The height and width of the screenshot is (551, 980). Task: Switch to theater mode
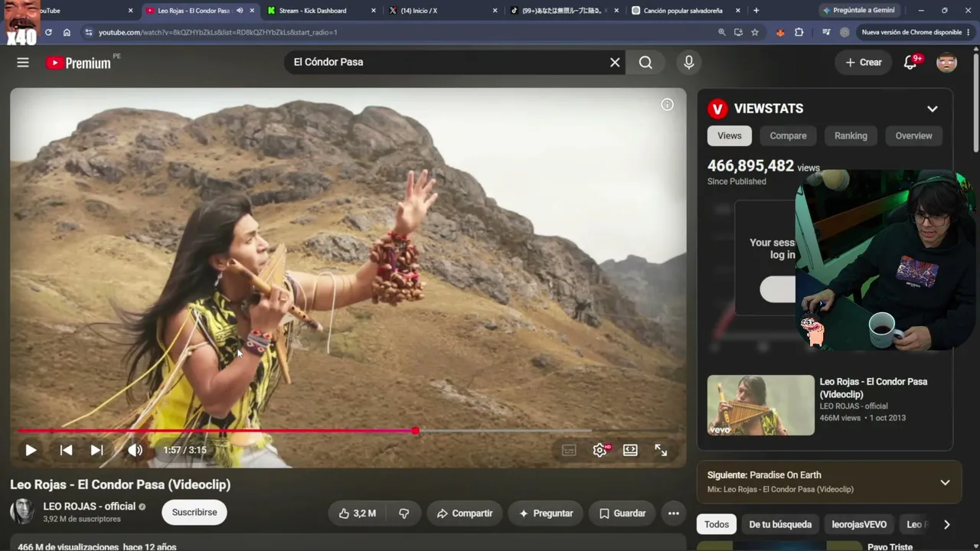point(630,450)
